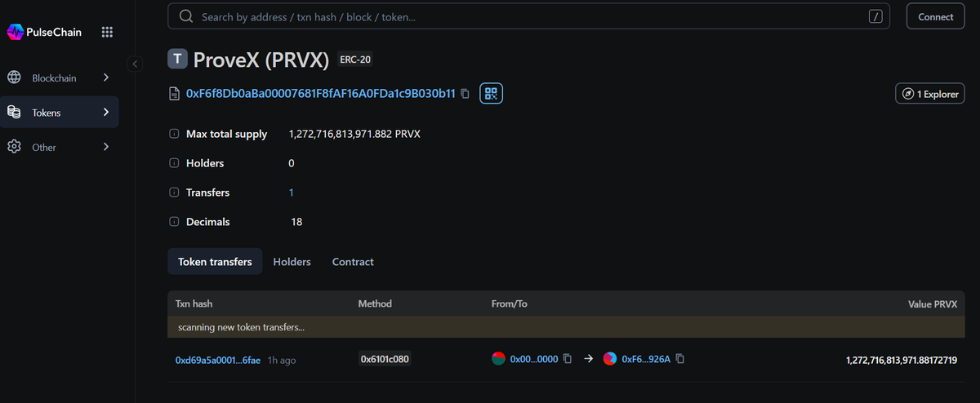This screenshot has width=980, height=403.
Task: Select the Token transfers tab
Action: click(216, 262)
